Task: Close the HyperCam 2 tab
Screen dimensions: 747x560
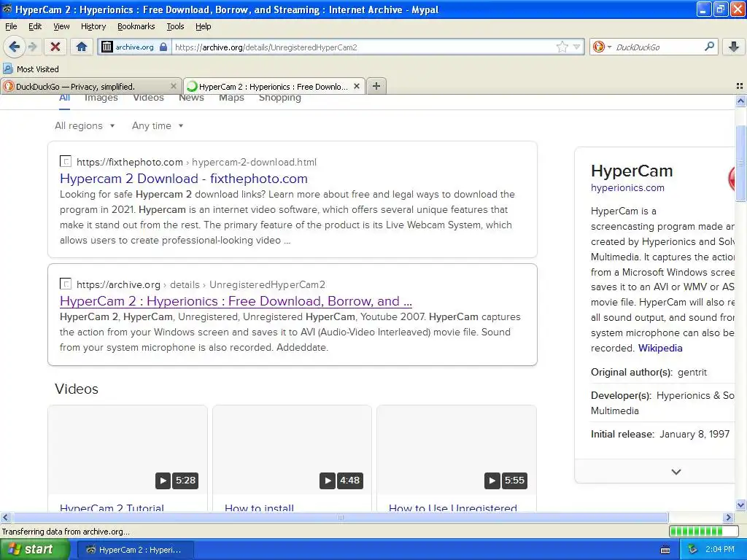Action: 356,86
